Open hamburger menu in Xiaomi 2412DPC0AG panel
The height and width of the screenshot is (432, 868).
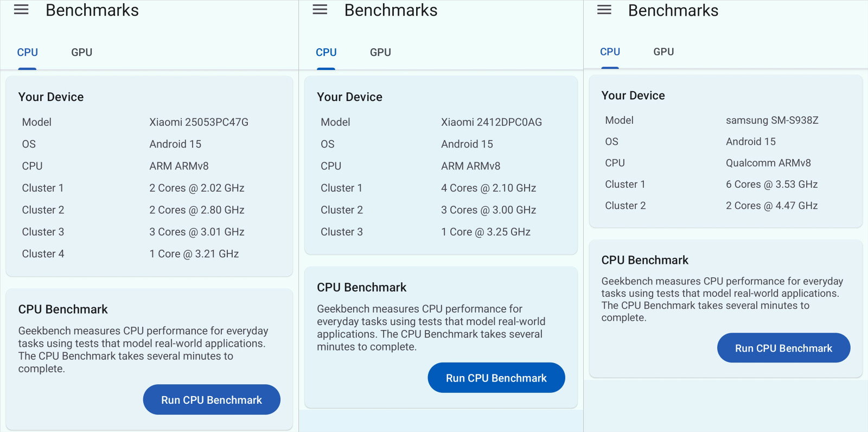coord(320,10)
